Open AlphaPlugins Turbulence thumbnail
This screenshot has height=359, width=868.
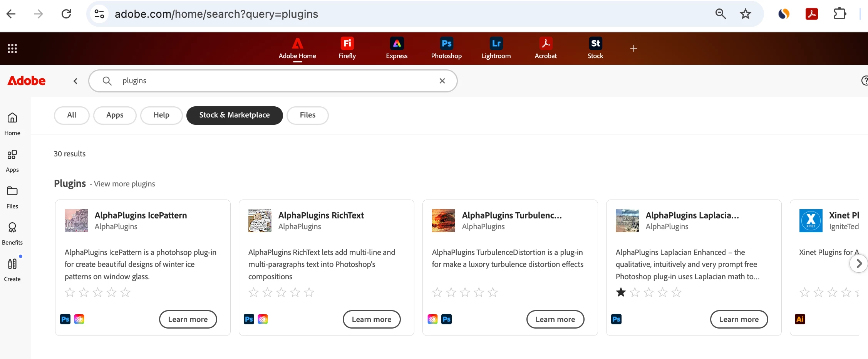tap(444, 221)
